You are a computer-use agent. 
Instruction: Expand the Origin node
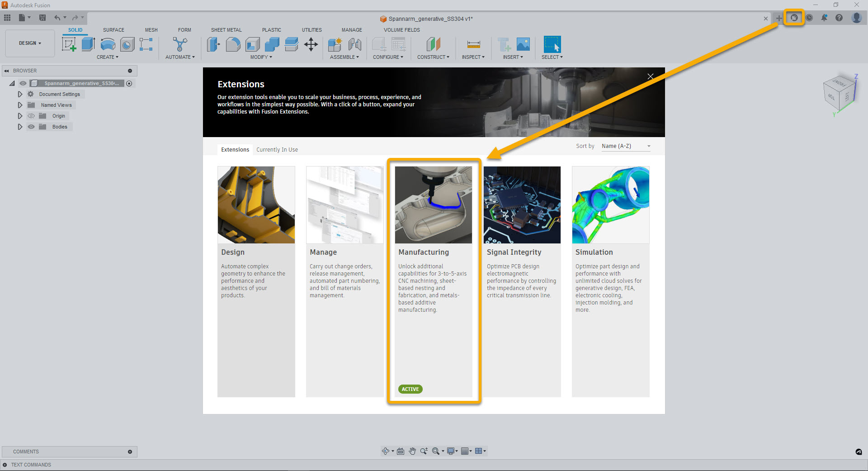click(20, 116)
